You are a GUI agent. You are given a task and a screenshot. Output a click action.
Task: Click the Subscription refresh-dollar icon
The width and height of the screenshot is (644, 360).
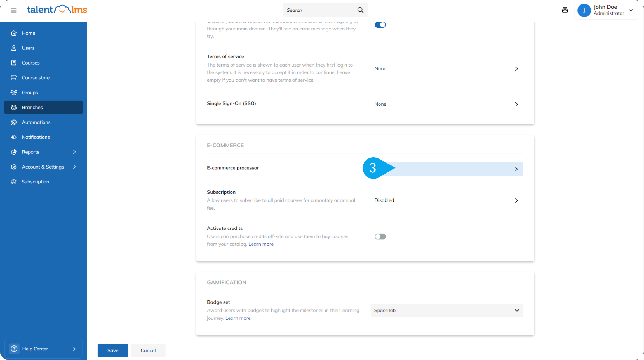pyautogui.click(x=14, y=182)
